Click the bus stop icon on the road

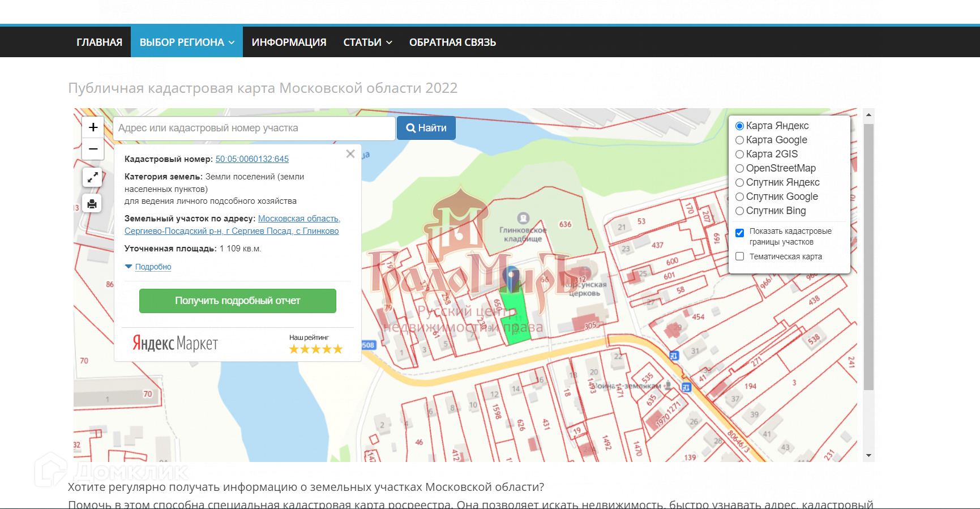(674, 356)
